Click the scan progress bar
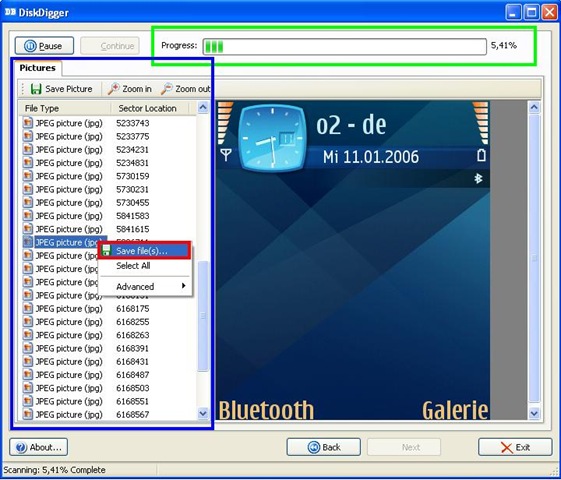The width and height of the screenshot is (561, 480). coord(345,46)
